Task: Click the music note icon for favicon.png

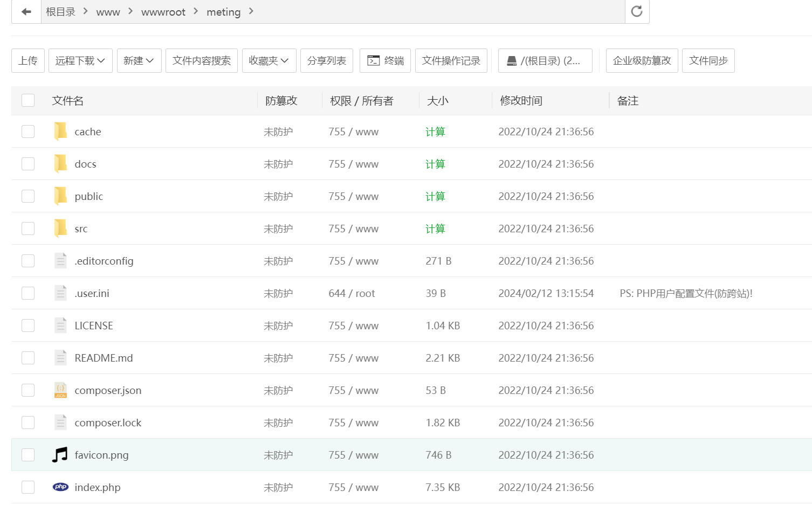Action: click(x=60, y=455)
